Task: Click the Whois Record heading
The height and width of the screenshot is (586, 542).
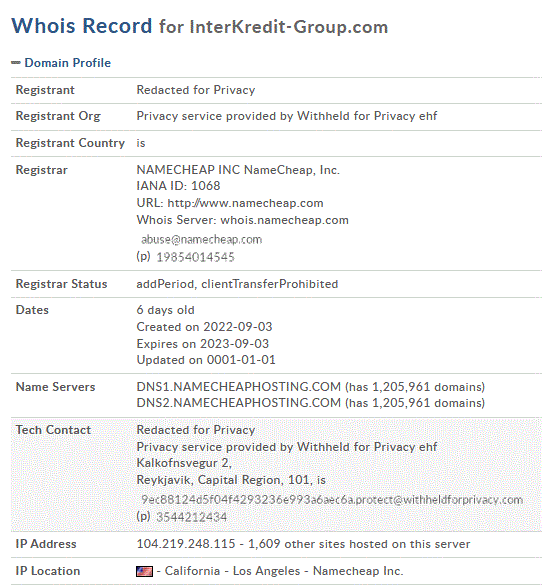Action: [82, 26]
